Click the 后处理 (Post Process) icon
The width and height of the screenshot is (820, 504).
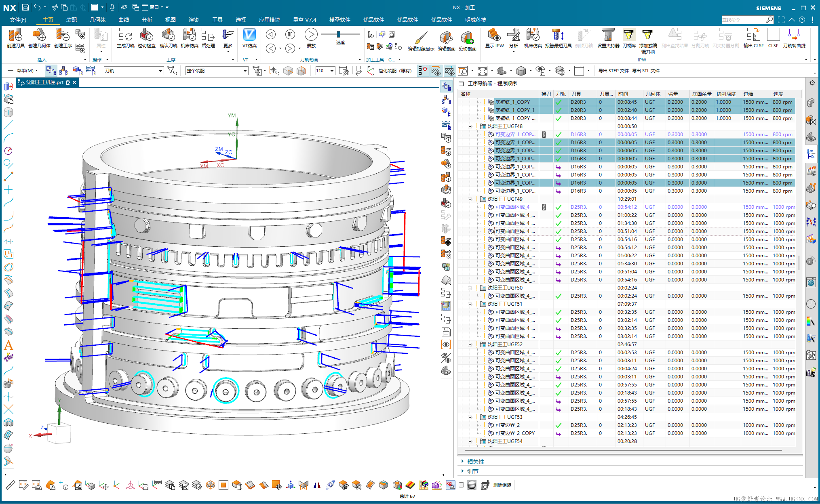(208, 38)
